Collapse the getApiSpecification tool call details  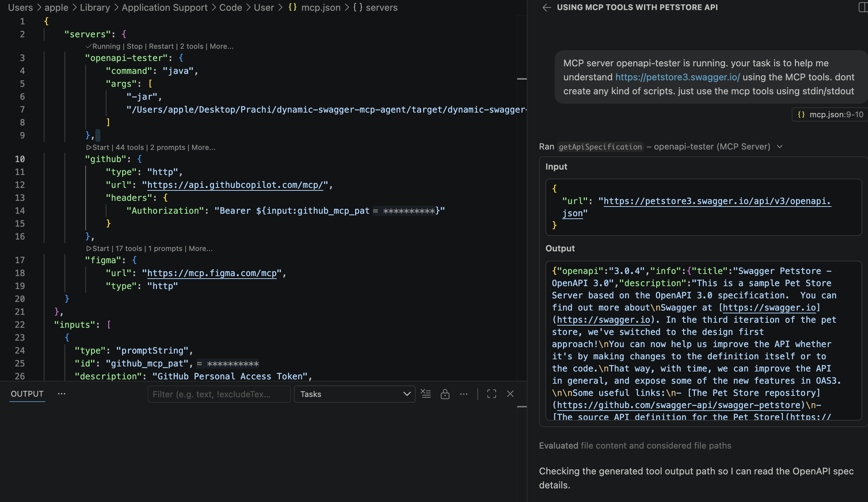(780, 147)
